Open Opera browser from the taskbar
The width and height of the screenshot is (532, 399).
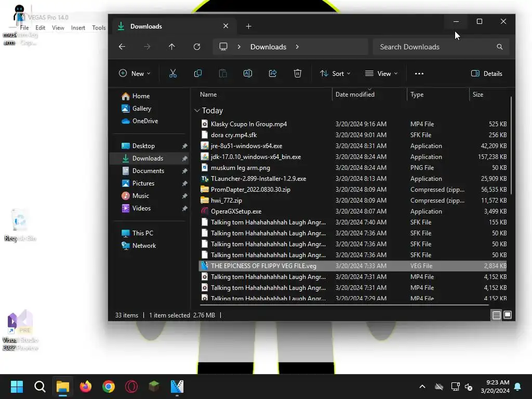[131, 387]
